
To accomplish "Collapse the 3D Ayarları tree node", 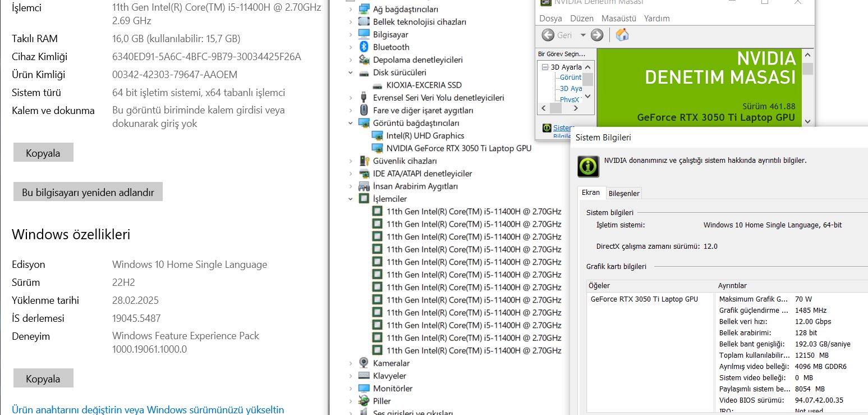I will (x=544, y=67).
